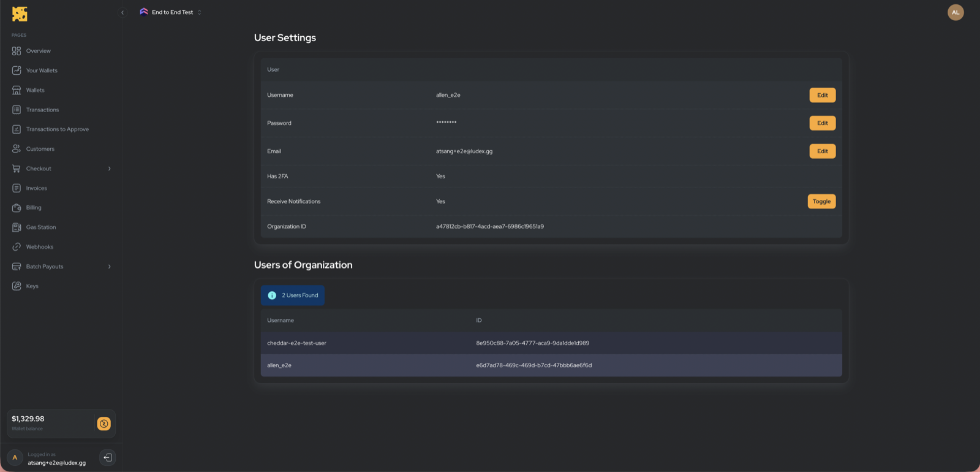Open the Wallets page
This screenshot has height=472, width=980.
click(35, 90)
